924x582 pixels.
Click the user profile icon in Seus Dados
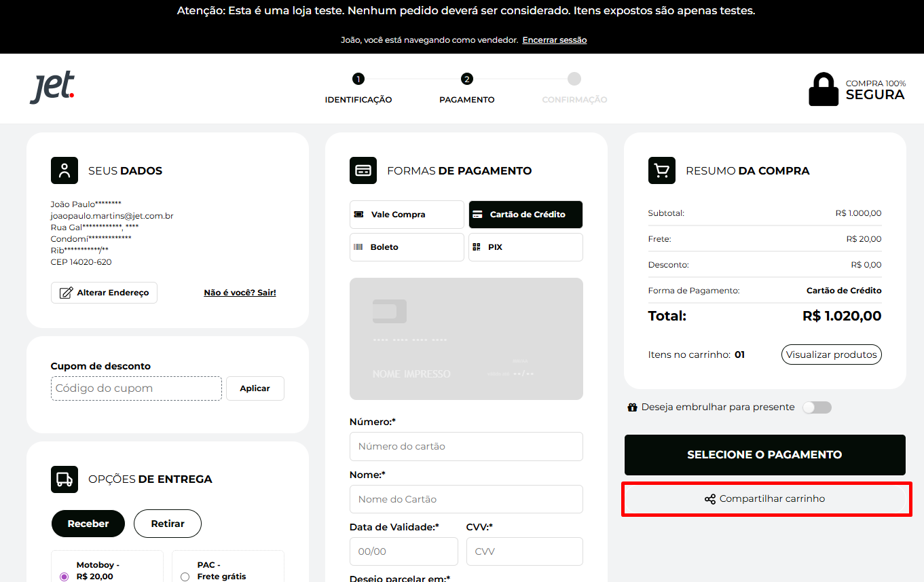click(64, 170)
